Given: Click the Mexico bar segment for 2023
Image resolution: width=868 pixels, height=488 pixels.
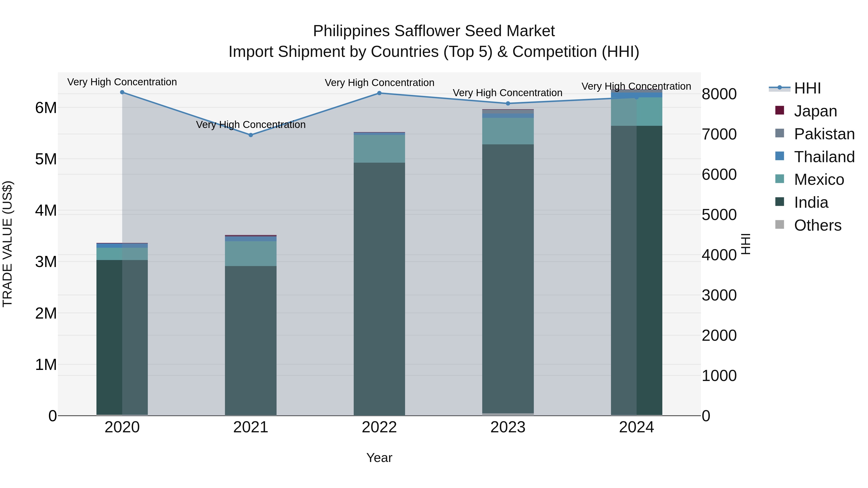Looking at the screenshot, I should 508,131.
